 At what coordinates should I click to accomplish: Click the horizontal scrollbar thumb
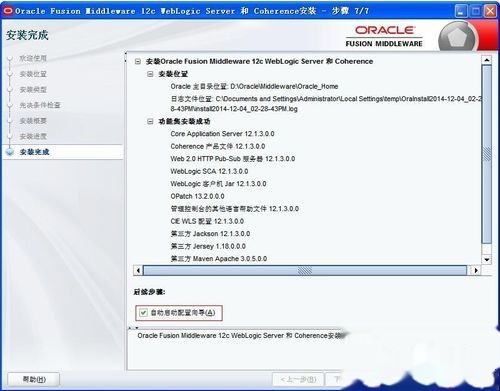tap(305, 270)
